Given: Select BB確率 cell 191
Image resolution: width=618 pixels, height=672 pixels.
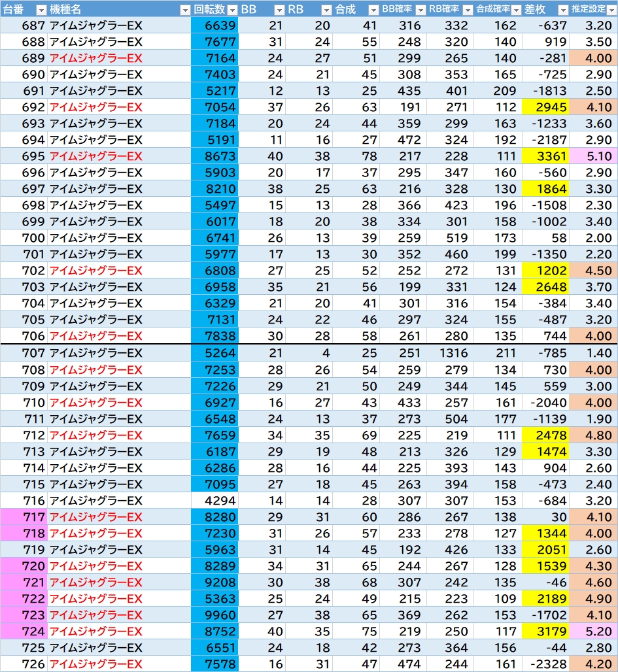Looking at the screenshot, I should [403, 107].
